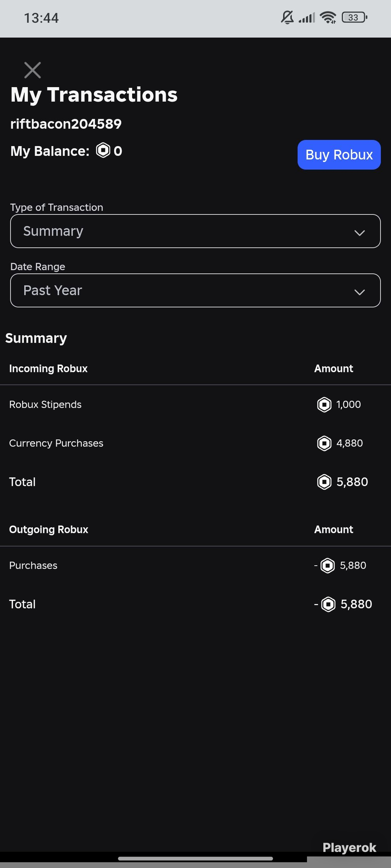Viewport: 391px width, 868px height.
Task: Select the Robux Stipends row
Action: [195, 405]
